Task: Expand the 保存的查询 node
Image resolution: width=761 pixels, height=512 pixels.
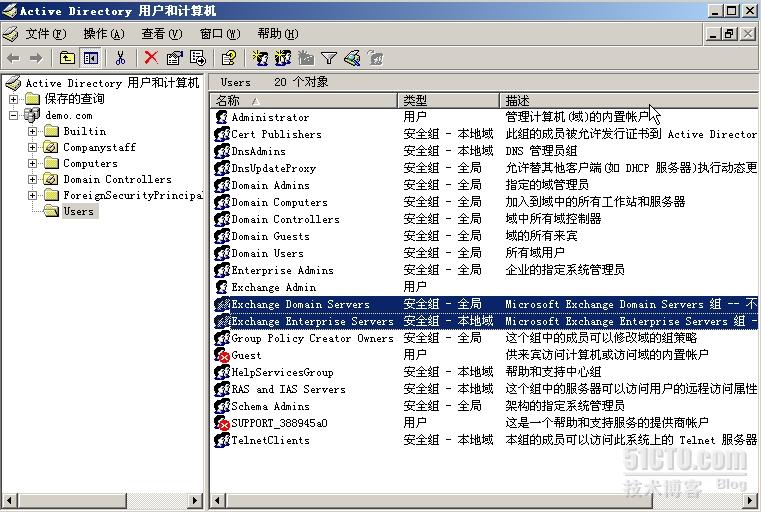Action: click(x=14, y=99)
